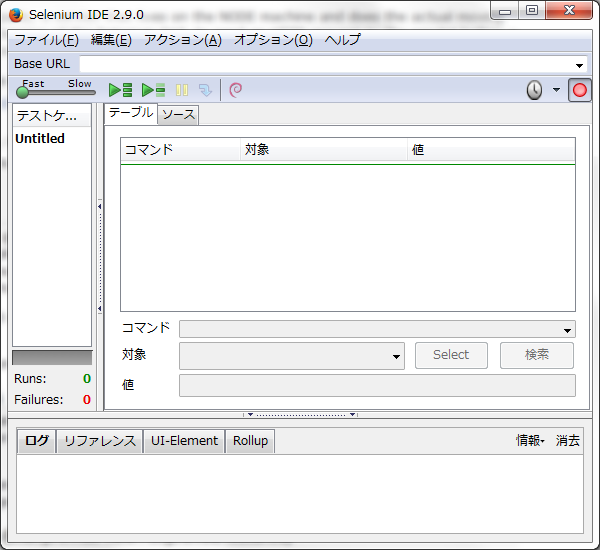The height and width of the screenshot is (550, 600).
Task: Click the pause/resume icon
Action: pos(182,90)
